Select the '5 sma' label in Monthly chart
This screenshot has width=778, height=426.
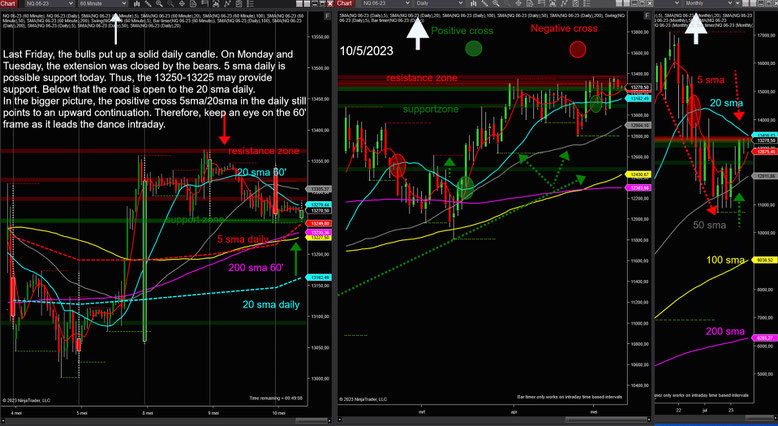711,80
